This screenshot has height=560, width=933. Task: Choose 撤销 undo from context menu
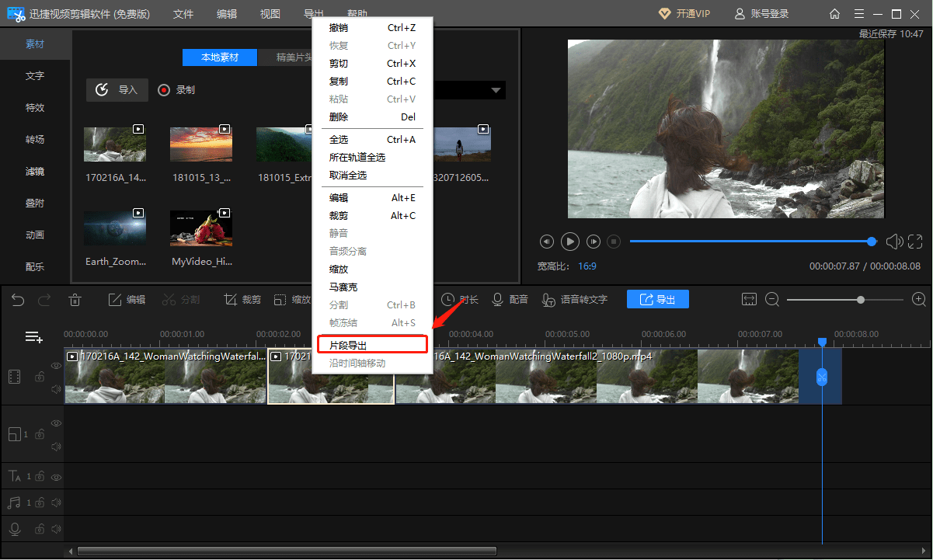coord(372,28)
